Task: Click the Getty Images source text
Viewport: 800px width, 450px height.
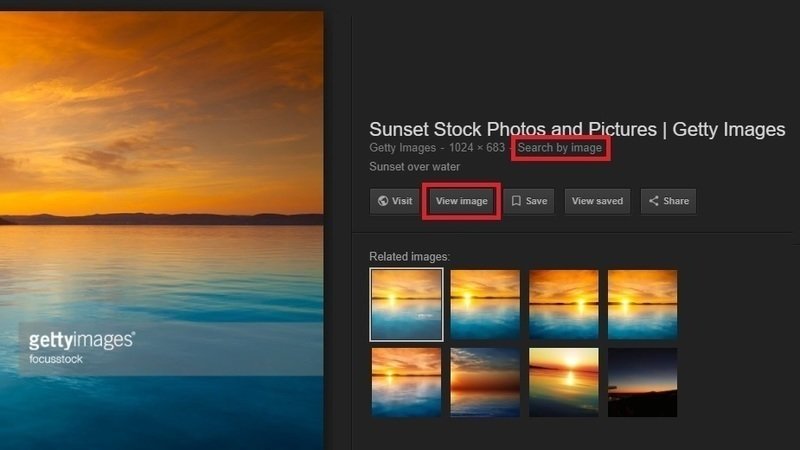Action: pos(403,148)
